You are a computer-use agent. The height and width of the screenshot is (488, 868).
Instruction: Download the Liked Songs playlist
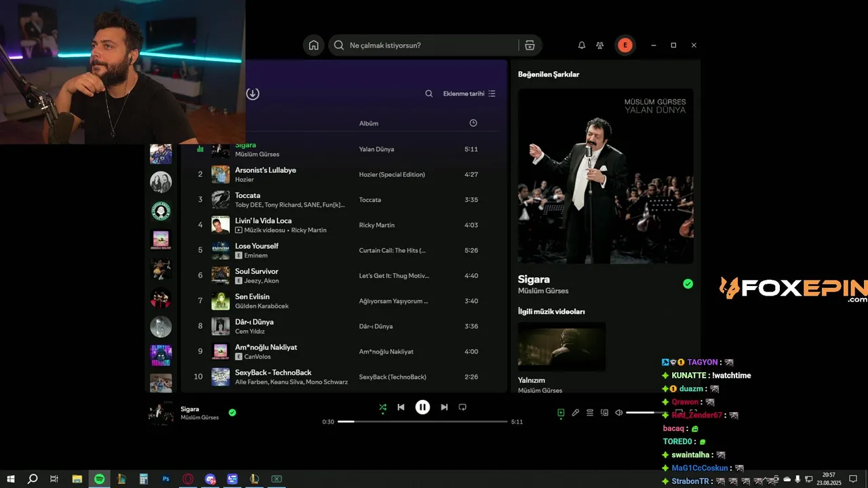click(252, 94)
